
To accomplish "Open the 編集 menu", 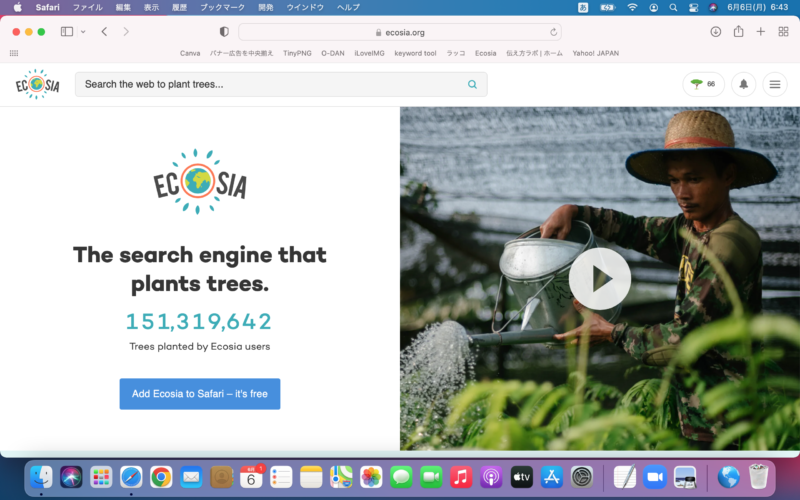I will click(123, 7).
